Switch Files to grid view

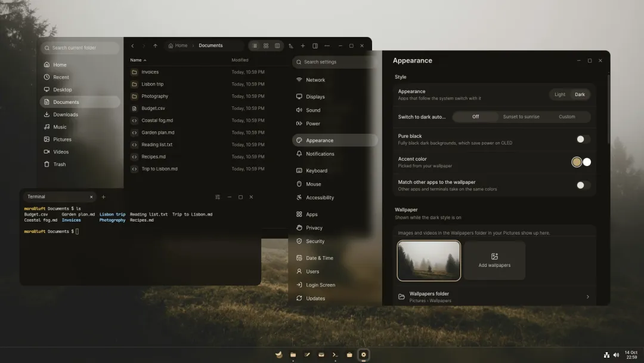coord(266,45)
